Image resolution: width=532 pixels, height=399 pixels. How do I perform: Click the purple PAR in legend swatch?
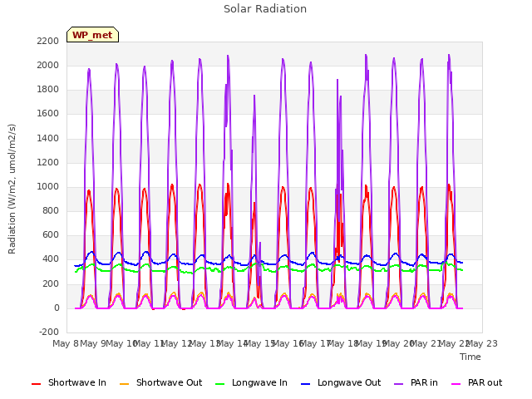click(399, 384)
